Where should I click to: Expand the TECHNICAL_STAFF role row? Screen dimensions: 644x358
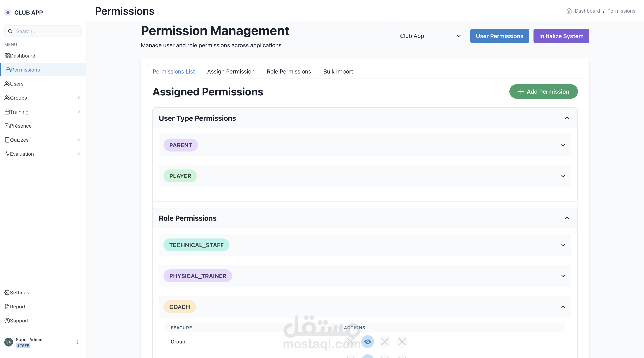point(563,245)
